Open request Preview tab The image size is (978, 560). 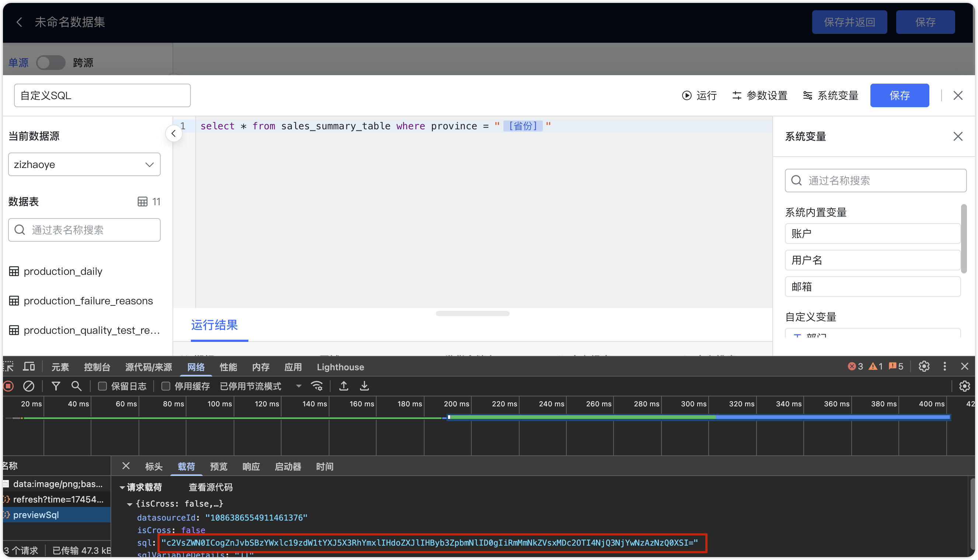219,466
